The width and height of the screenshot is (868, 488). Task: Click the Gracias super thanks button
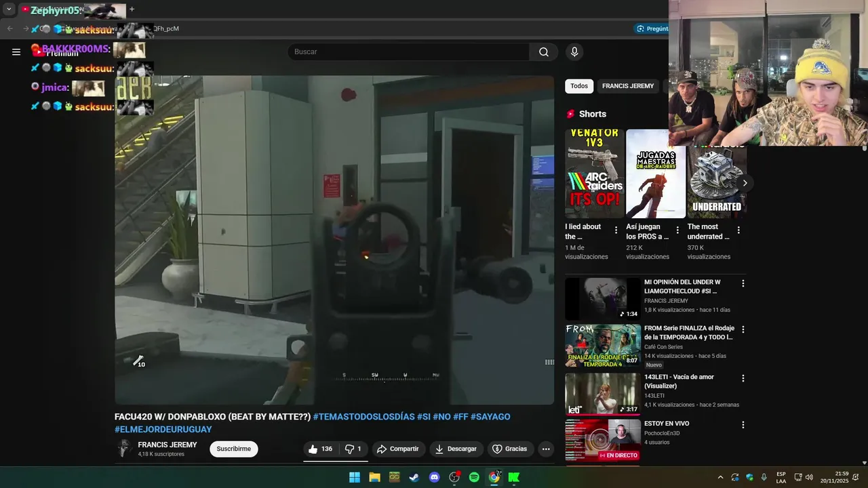(510, 449)
